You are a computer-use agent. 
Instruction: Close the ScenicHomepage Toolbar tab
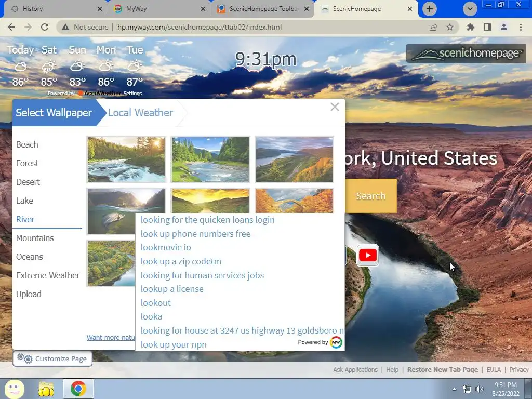(307, 9)
